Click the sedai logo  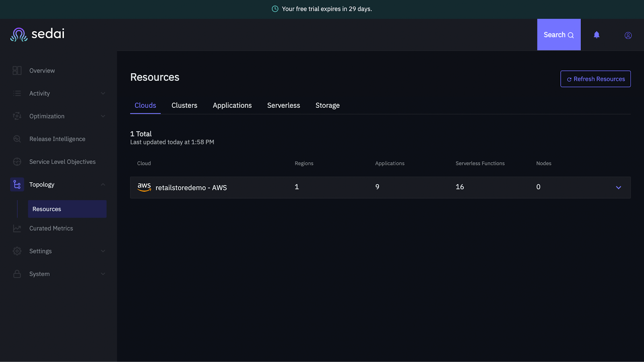point(37,34)
